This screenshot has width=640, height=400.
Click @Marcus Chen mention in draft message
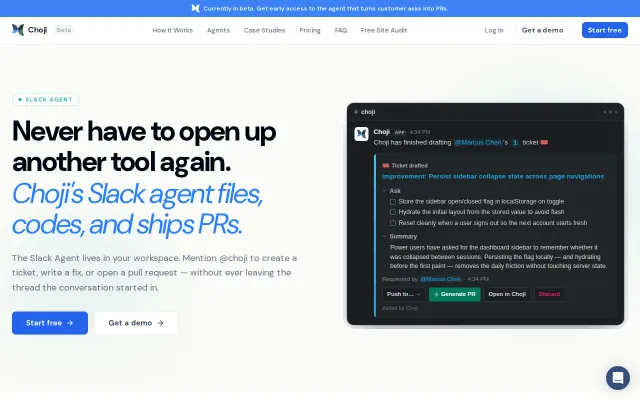click(x=478, y=142)
